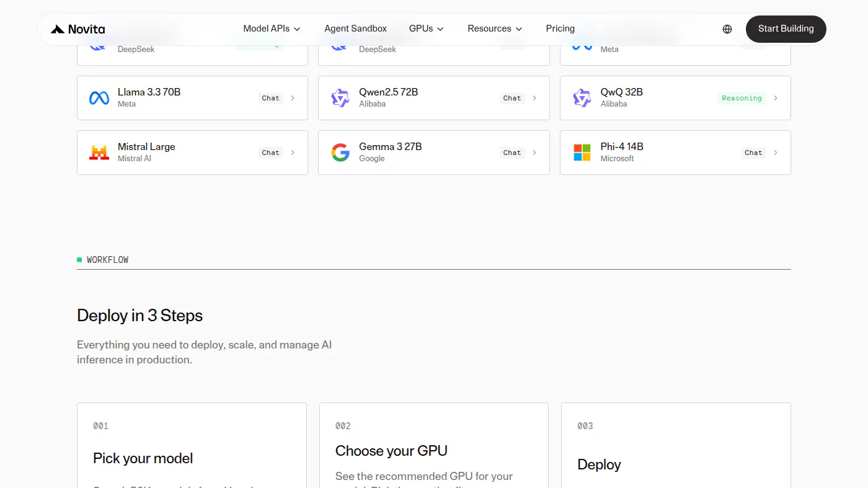This screenshot has height=488, width=868.
Task: Click the Mistral AI logo on Mistral Large
Action: 99,153
